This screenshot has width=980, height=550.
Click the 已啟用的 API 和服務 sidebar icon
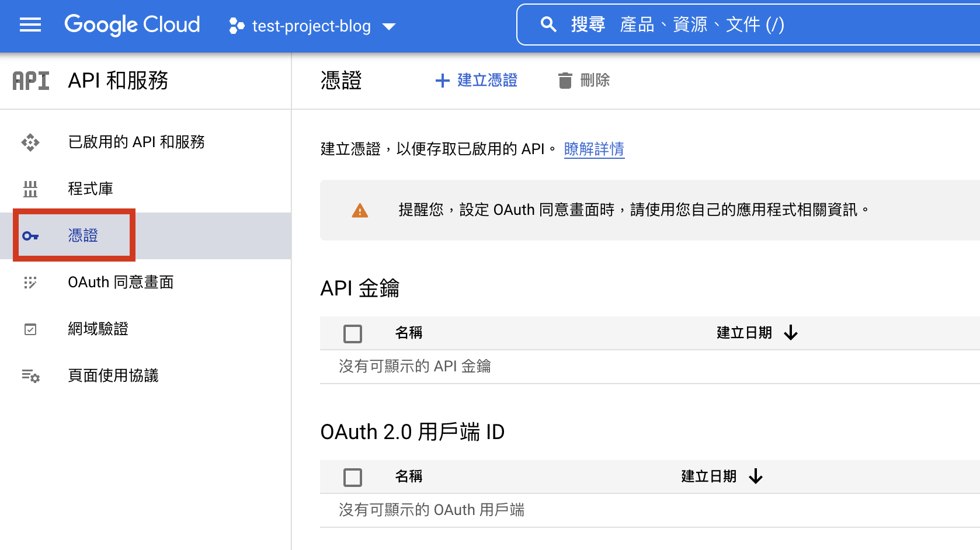(x=30, y=142)
